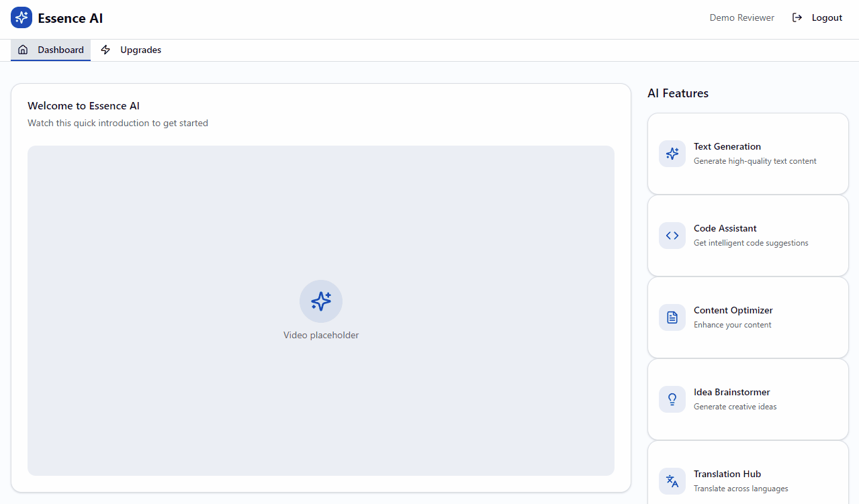Screen dimensions: 859x504
Task: Select the Translation Hub languages icon
Action: pos(672,481)
